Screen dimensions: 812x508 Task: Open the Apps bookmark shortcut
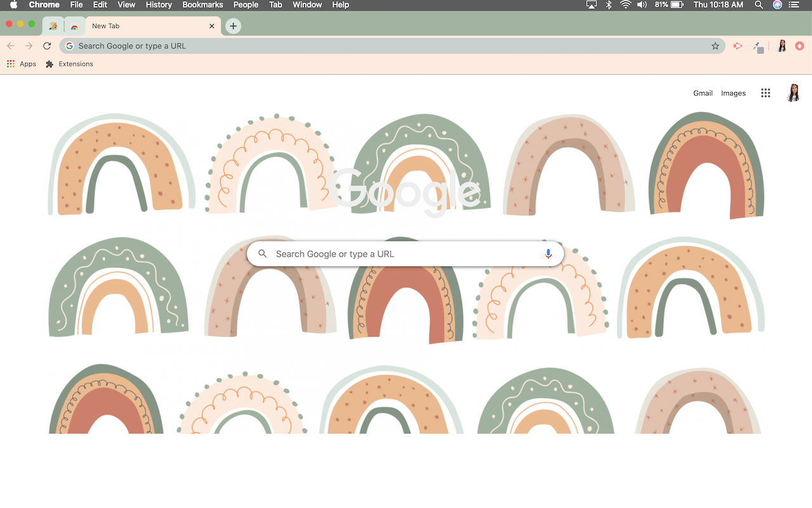(x=22, y=64)
